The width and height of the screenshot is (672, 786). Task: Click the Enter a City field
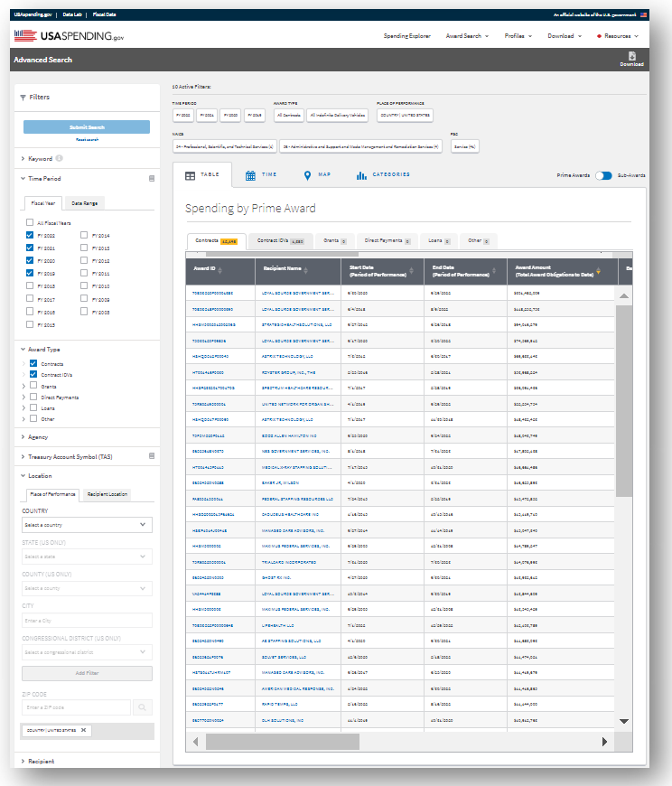[88, 620]
